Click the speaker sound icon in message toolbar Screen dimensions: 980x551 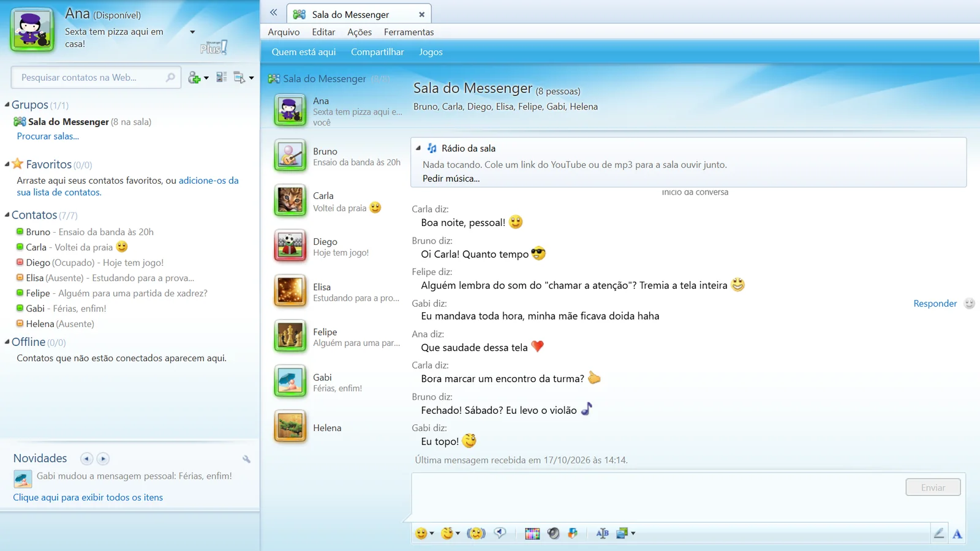553,533
